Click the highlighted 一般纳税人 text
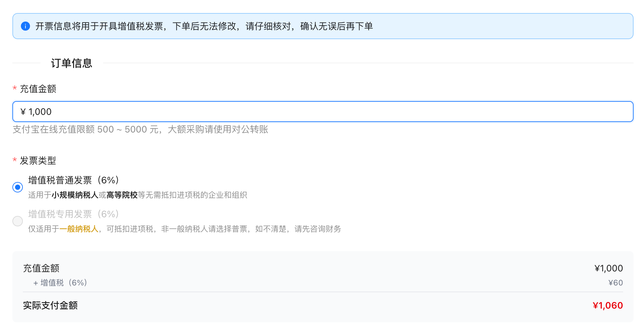This screenshot has height=334, width=644. [79, 229]
